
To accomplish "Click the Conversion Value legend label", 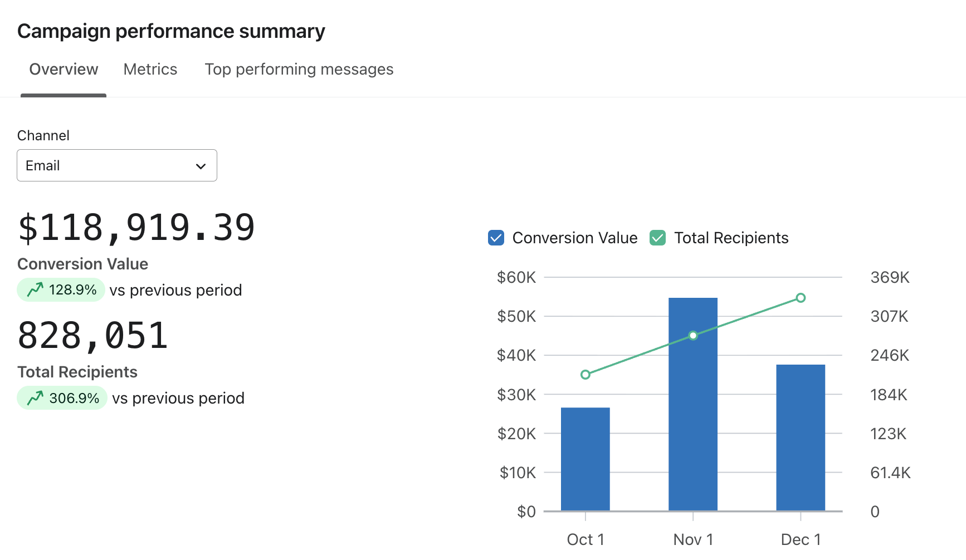I will coord(574,238).
